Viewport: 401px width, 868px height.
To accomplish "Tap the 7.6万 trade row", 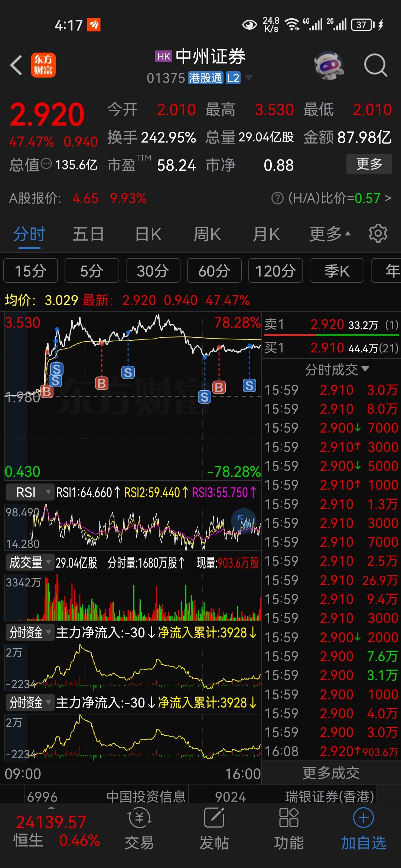I will coord(331,656).
